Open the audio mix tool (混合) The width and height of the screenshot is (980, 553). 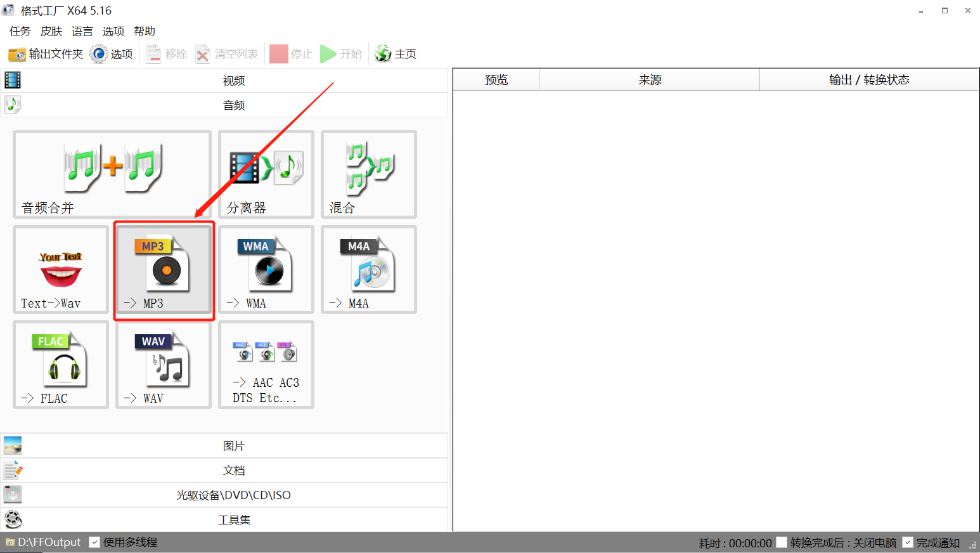369,174
